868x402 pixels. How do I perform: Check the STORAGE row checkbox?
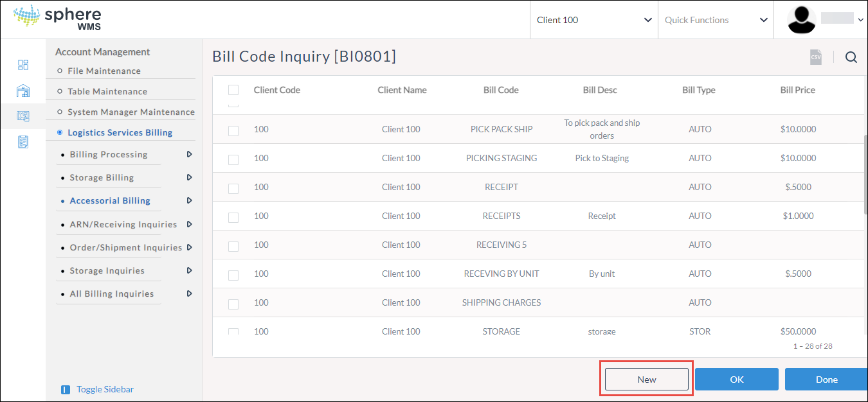click(x=233, y=332)
